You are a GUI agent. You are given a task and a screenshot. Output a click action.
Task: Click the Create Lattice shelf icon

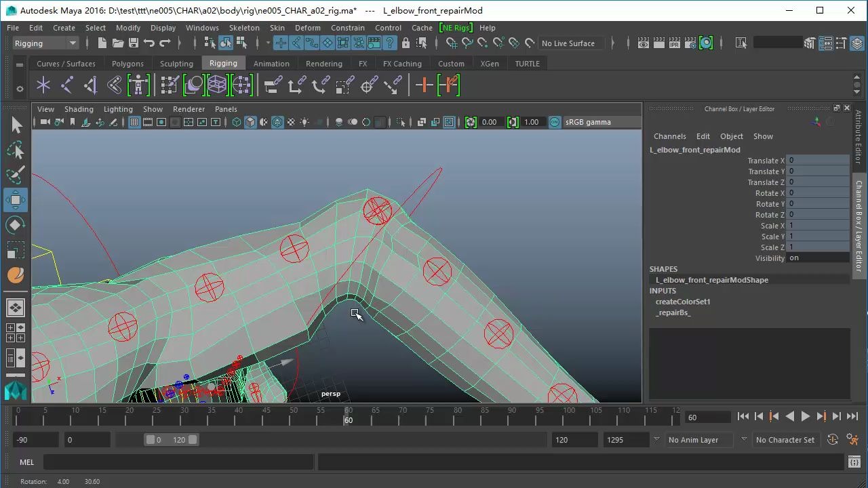(x=217, y=85)
